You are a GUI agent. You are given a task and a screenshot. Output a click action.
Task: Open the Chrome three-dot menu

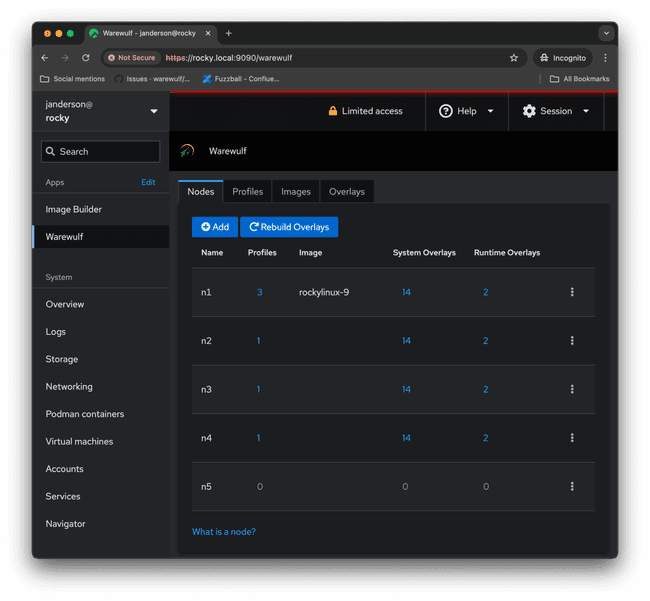click(605, 58)
